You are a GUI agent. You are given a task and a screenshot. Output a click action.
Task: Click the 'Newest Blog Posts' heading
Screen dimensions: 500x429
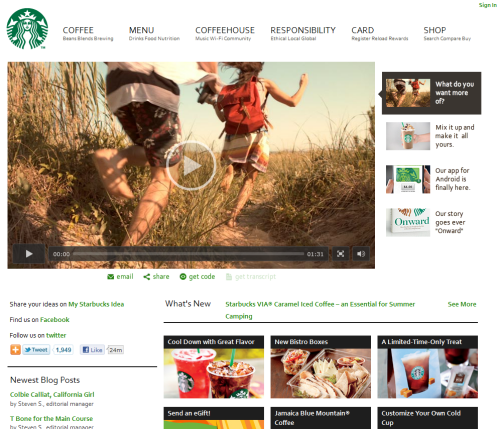pos(45,380)
